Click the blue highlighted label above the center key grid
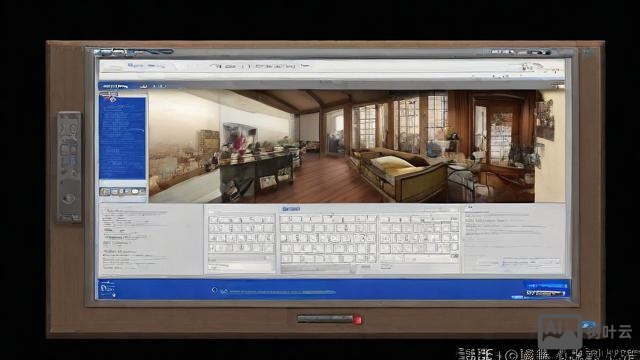 pos(291,209)
